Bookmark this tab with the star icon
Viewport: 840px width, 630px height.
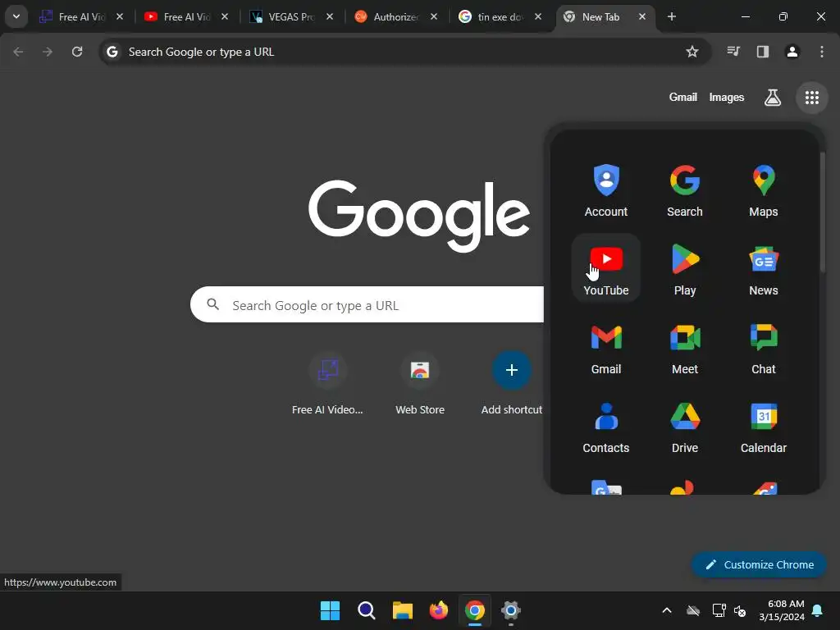[x=692, y=52]
